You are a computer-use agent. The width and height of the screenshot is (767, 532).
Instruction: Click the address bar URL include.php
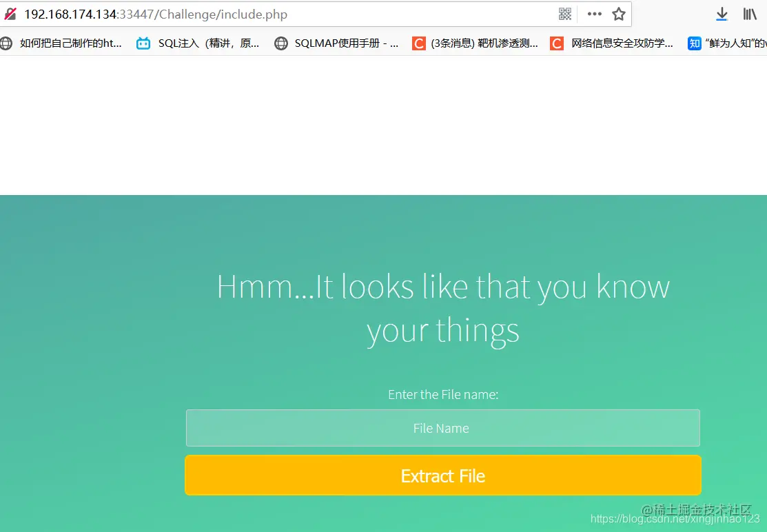156,14
